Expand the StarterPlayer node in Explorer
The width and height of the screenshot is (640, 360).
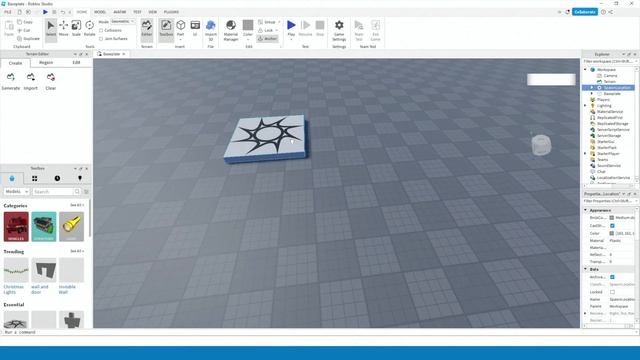point(585,153)
